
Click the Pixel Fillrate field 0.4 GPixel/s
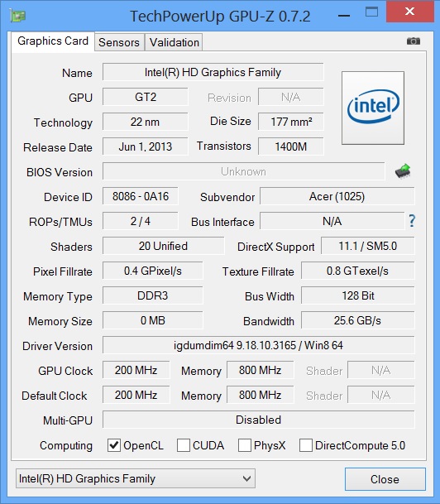pyautogui.click(x=153, y=271)
